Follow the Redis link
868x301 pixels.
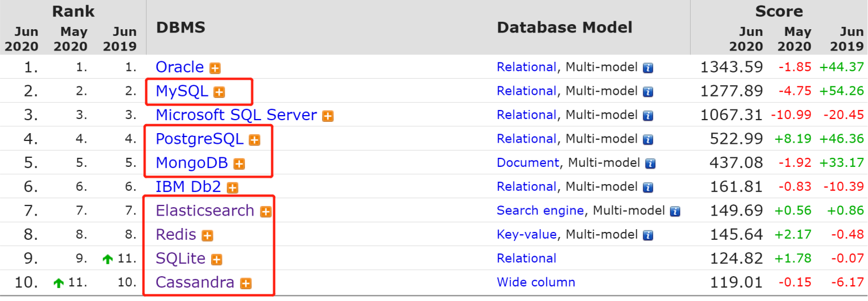pos(176,235)
